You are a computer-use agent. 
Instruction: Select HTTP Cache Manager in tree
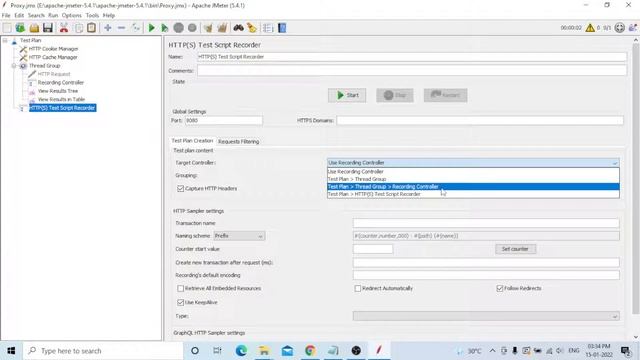click(53, 57)
